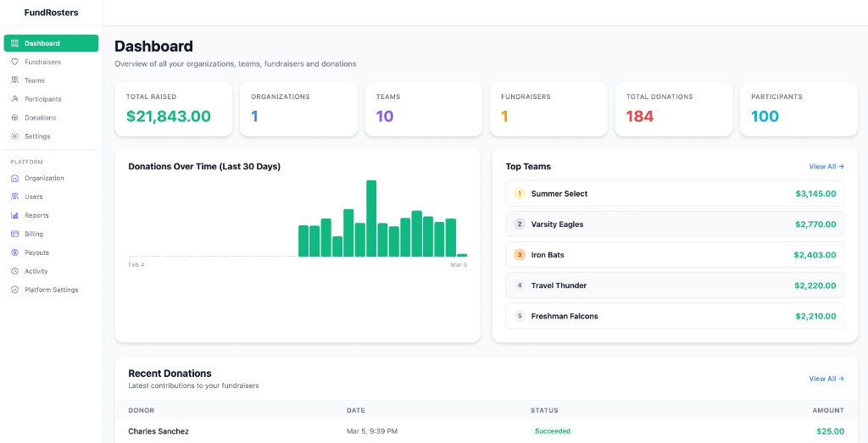Screen dimensions: 868x443
Task: Open the Users menu item
Action: click(x=34, y=197)
